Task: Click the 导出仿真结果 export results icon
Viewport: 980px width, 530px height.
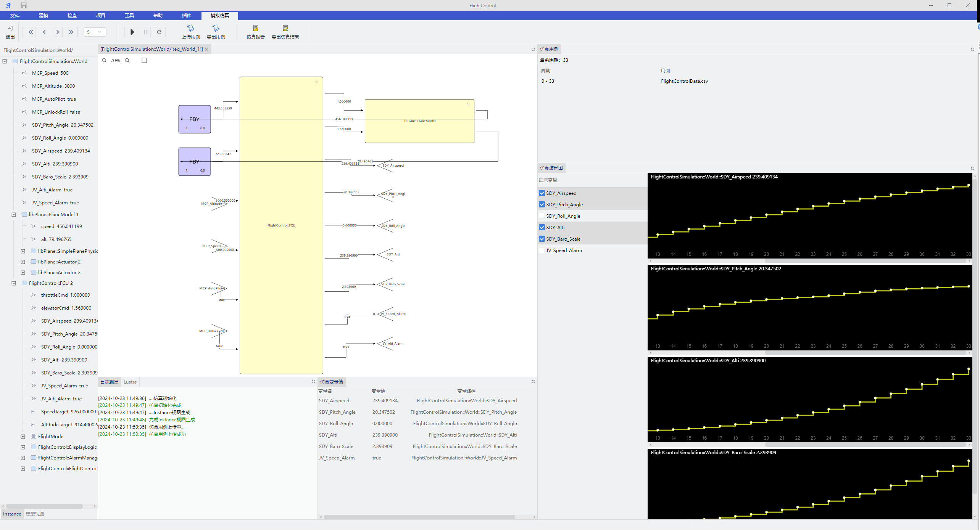Action: click(285, 29)
